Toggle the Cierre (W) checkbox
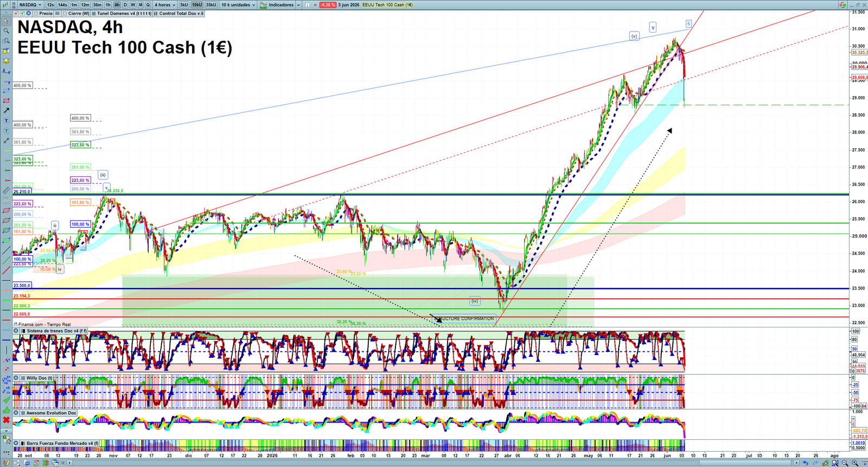The height and width of the screenshot is (467, 868). tap(65, 13)
